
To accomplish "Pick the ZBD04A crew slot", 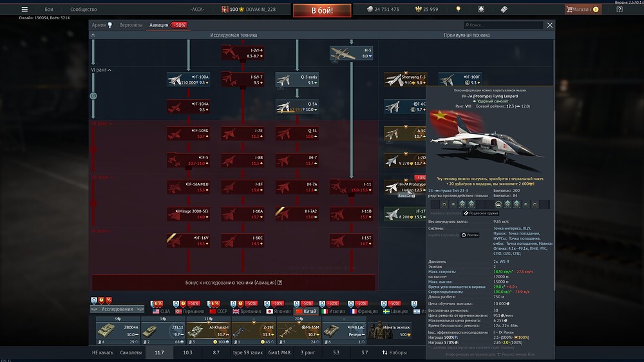I will coord(118,330).
